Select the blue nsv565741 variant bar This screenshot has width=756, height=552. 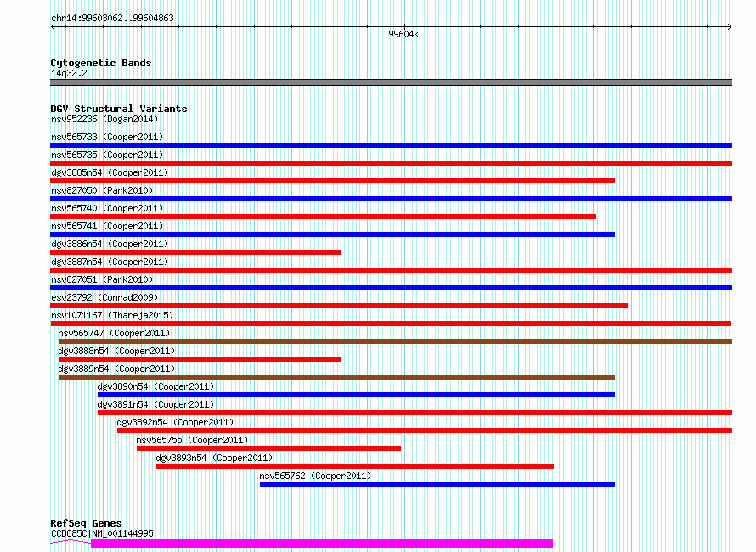333,234
